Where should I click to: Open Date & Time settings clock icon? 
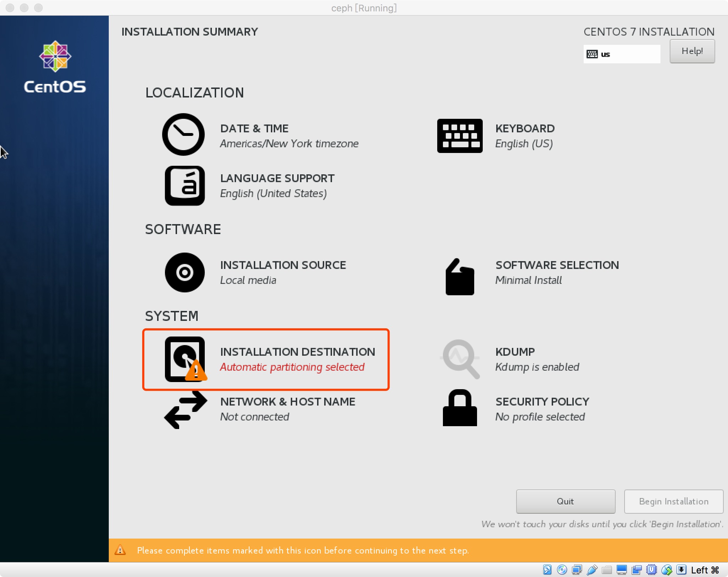183,134
